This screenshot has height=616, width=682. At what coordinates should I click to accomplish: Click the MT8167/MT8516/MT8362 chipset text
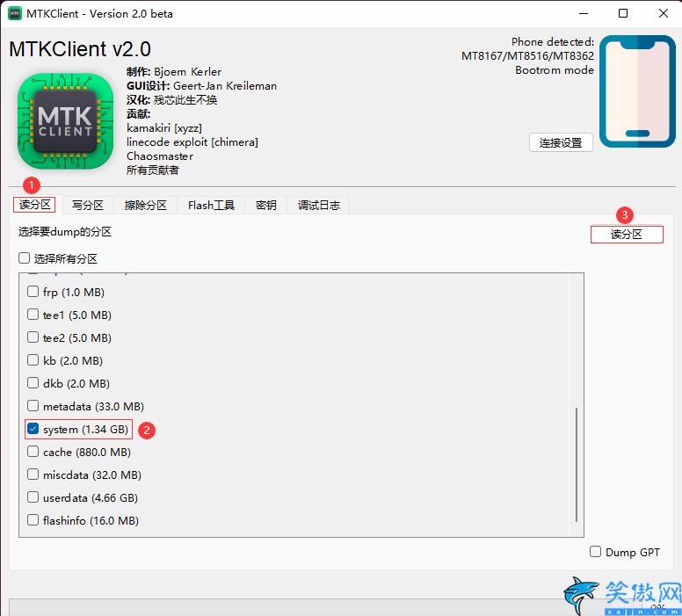[527, 55]
